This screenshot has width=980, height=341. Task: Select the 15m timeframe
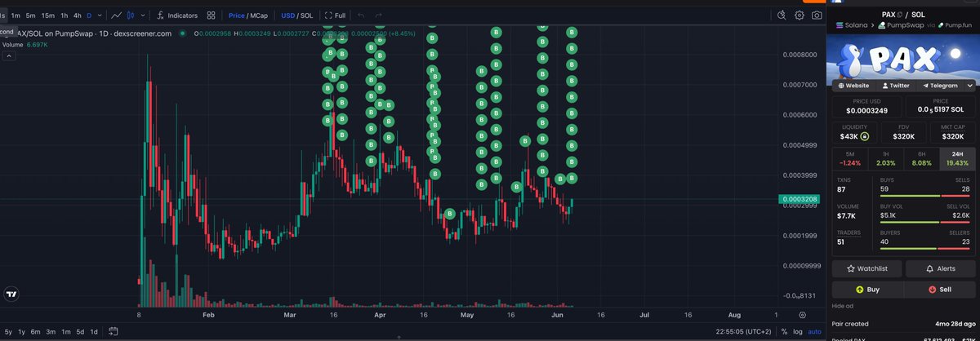48,15
